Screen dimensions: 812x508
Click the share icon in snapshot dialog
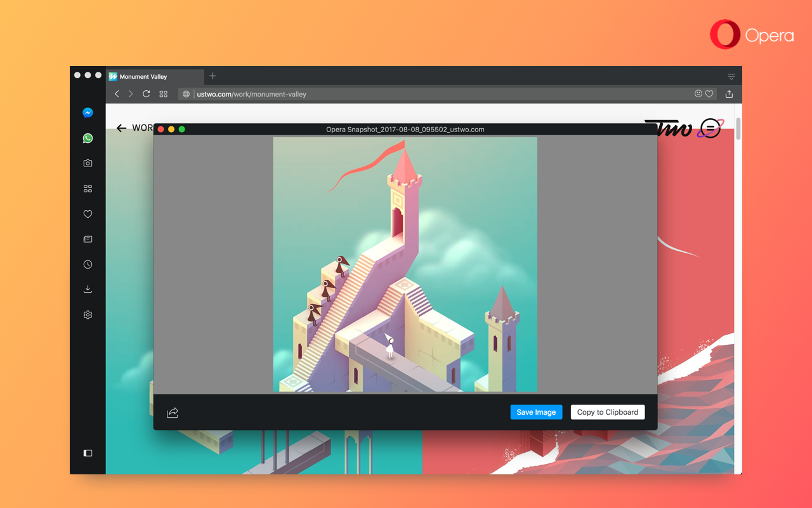coord(173,413)
